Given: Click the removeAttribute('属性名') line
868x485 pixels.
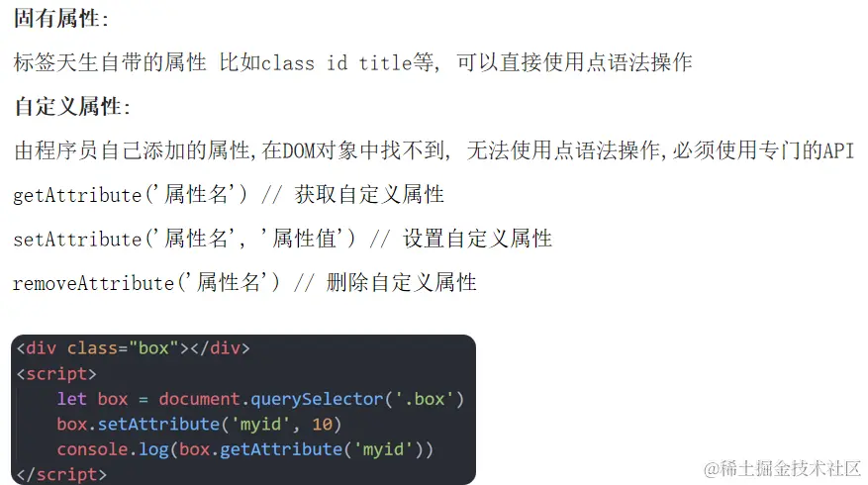Looking at the screenshot, I should [x=244, y=282].
